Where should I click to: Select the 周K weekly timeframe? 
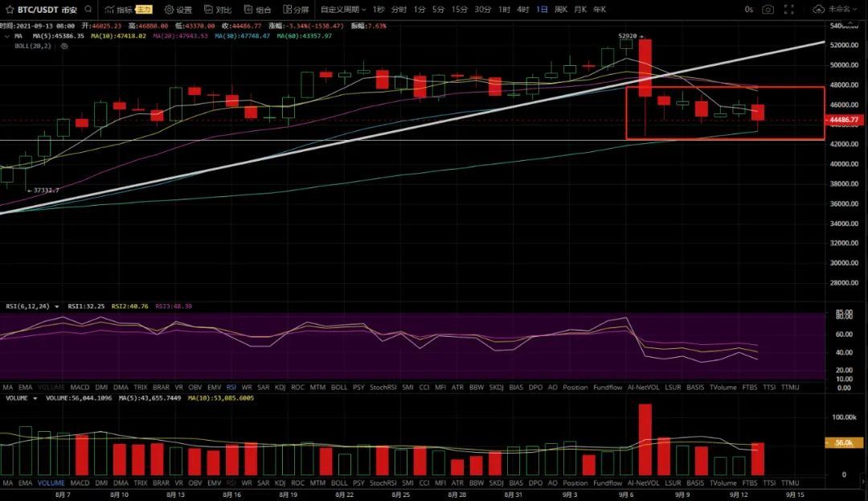560,10
